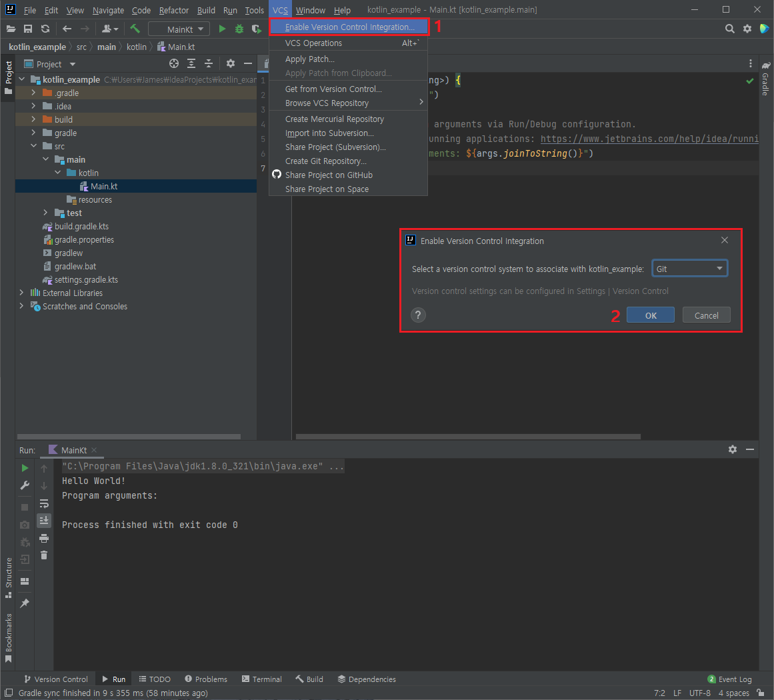This screenshot has width=774, height=700.
Task: Click the pin tab icon in Run panel
Action: coord(25,603)
